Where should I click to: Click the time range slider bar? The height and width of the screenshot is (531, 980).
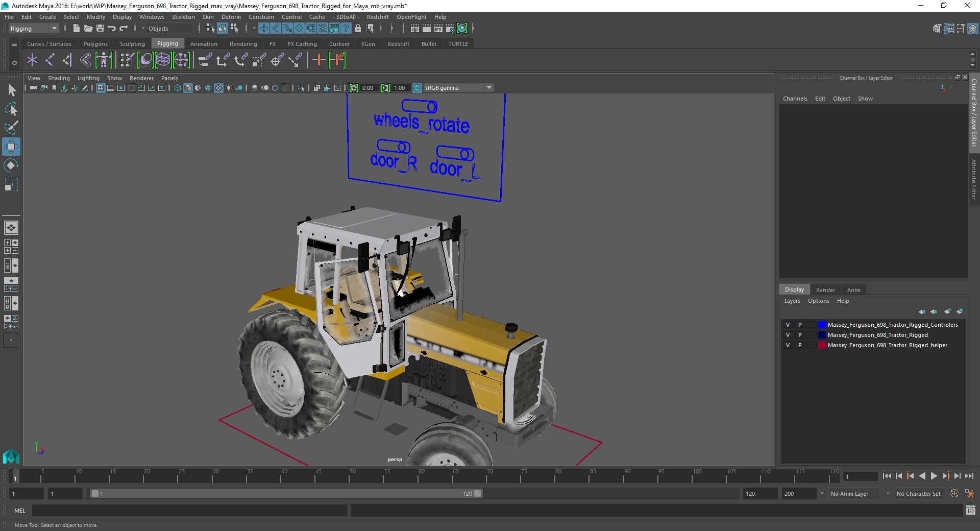[x=286, y=494]
